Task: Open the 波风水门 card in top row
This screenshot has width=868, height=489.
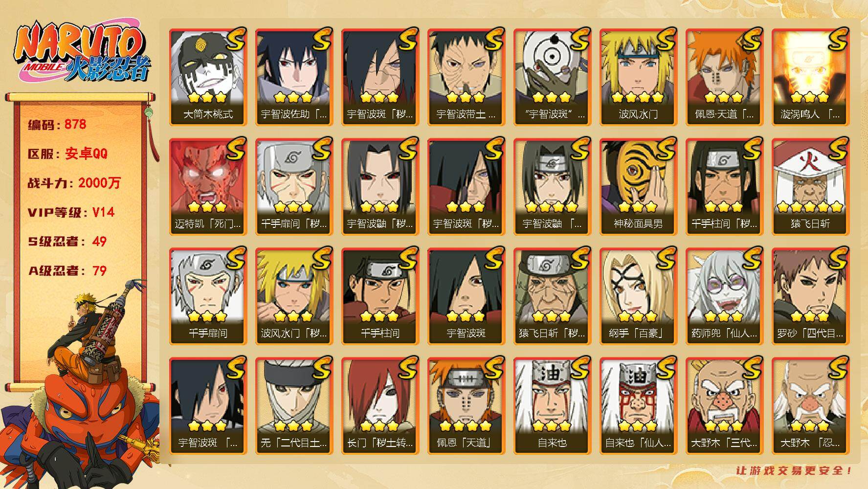Action: click(639, 77)
